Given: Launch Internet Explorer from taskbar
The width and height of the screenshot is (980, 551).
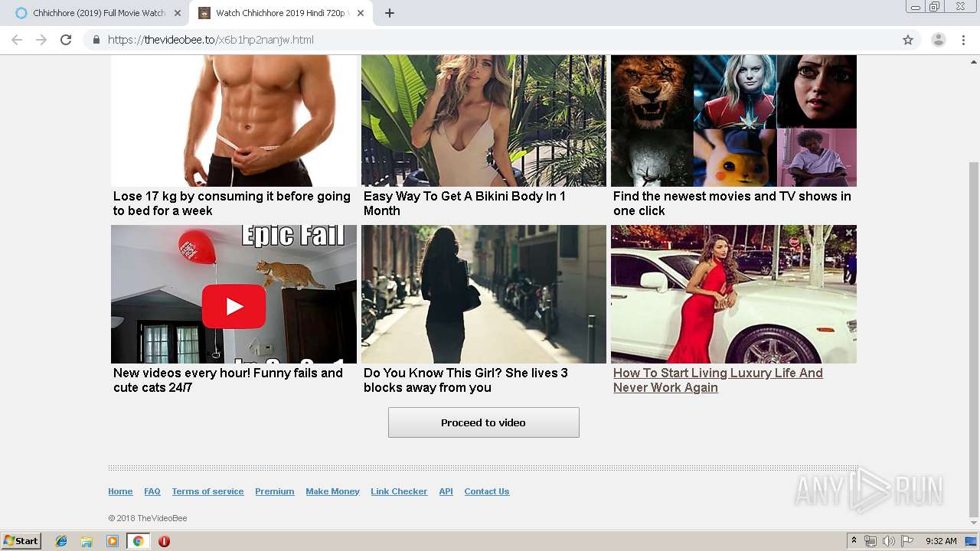Looking at the screenshot, I should [x=61, y=541].
